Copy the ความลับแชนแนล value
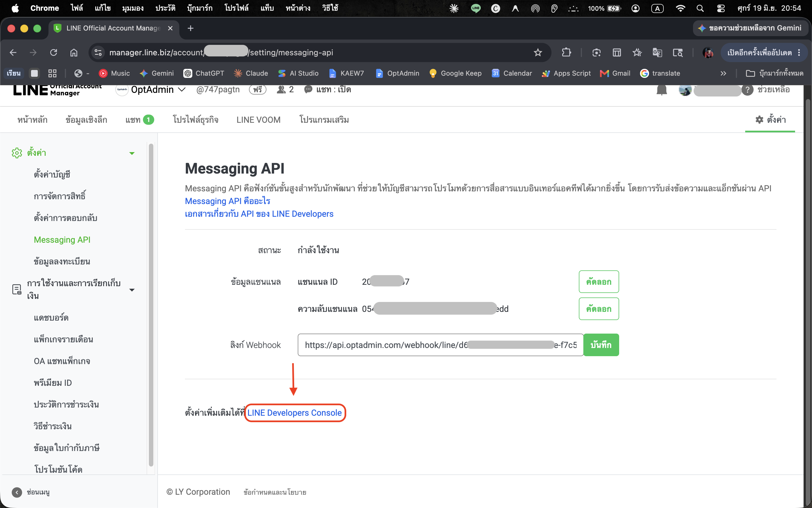This screenshot has width=812, height=508. (599, 309)
